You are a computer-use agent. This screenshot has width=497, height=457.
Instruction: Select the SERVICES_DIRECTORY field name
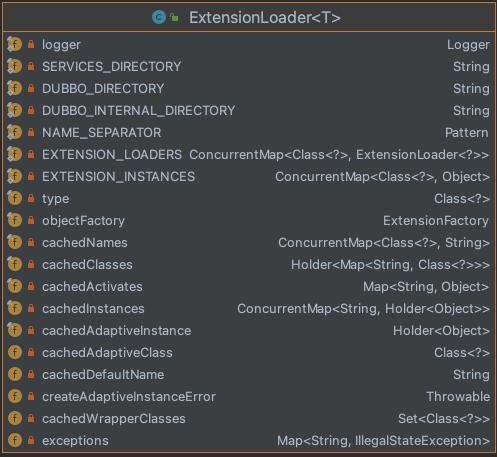coord(111,67)
